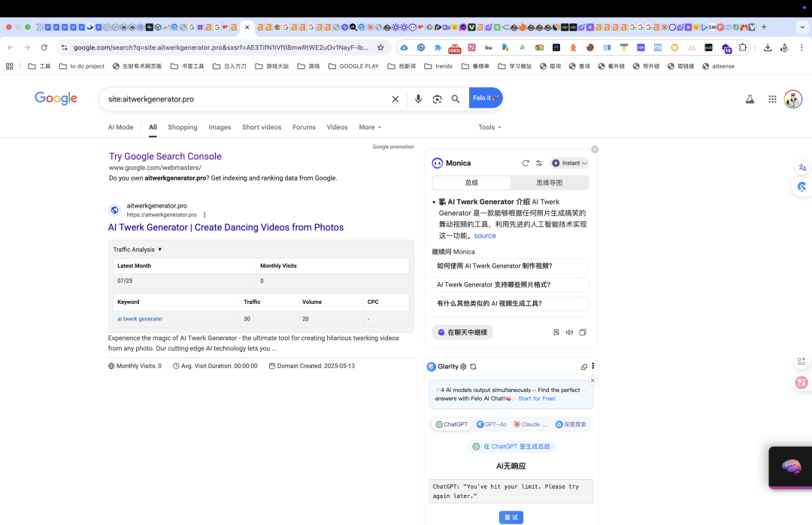This screenshot has height=525, width=812.
Task: Collapse the Traffic Analysis section
Action: click(x=138, y=249)
